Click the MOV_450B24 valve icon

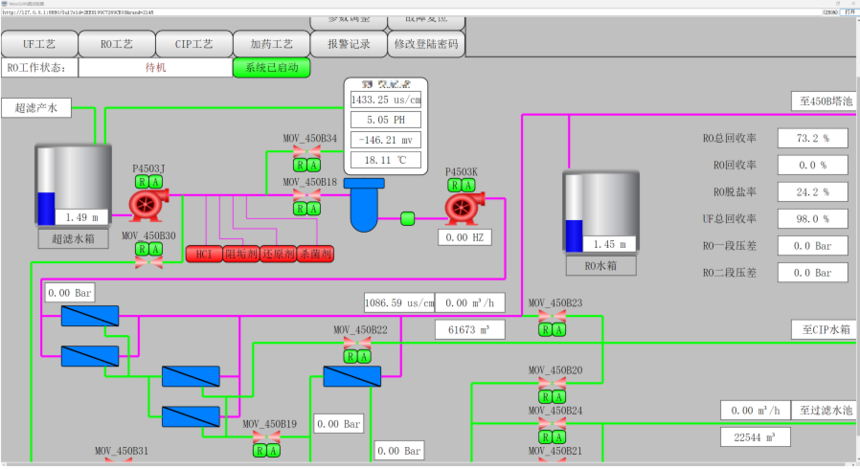tap(552, 423)
